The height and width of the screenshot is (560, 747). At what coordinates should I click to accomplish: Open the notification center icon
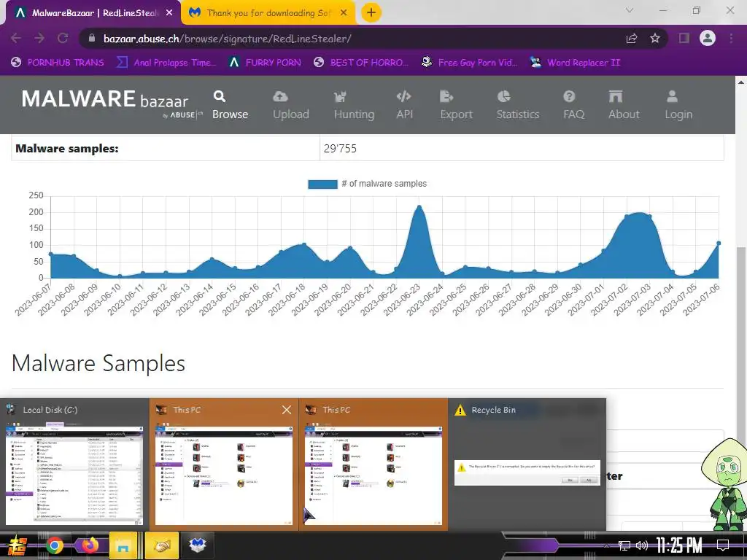[x=723, y=545]
